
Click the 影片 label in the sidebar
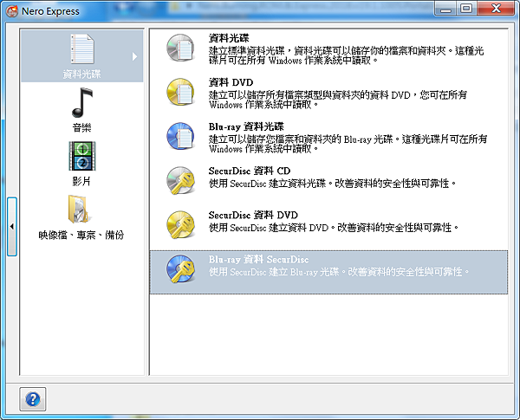coord(81,181)
